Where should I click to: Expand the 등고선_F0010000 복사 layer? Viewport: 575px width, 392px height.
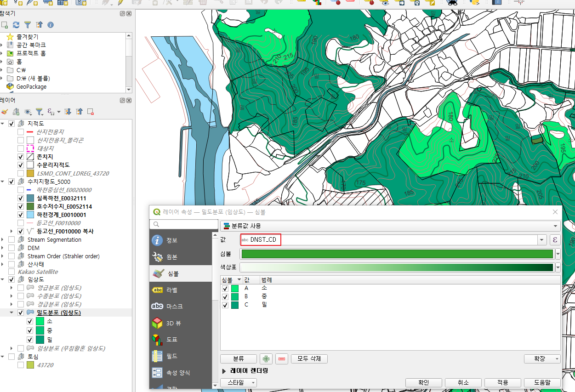[12, 231]
